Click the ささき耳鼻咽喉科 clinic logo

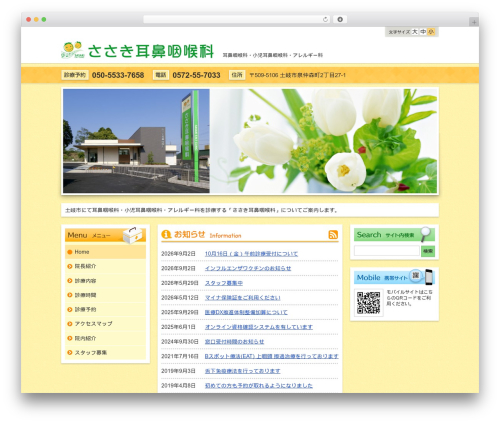138,51
